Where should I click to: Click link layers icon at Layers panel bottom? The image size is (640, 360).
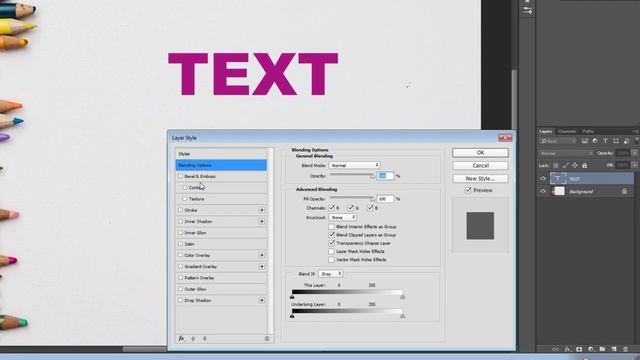coord(555,349)
